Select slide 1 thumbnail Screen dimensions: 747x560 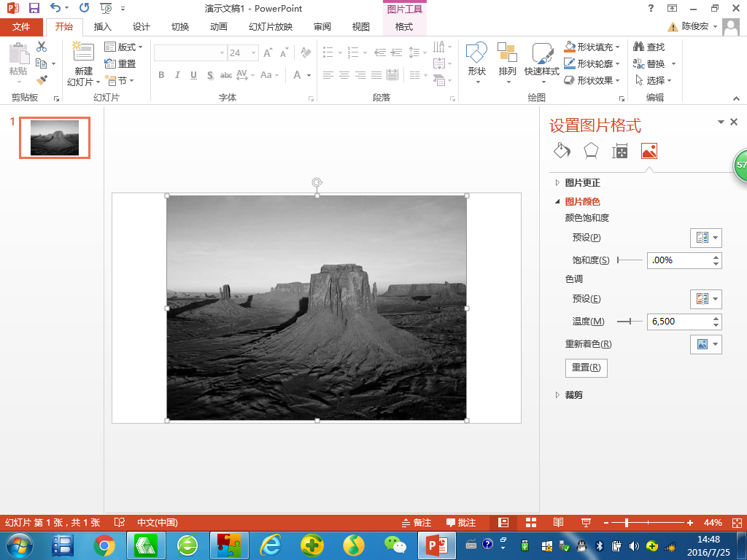55,138
